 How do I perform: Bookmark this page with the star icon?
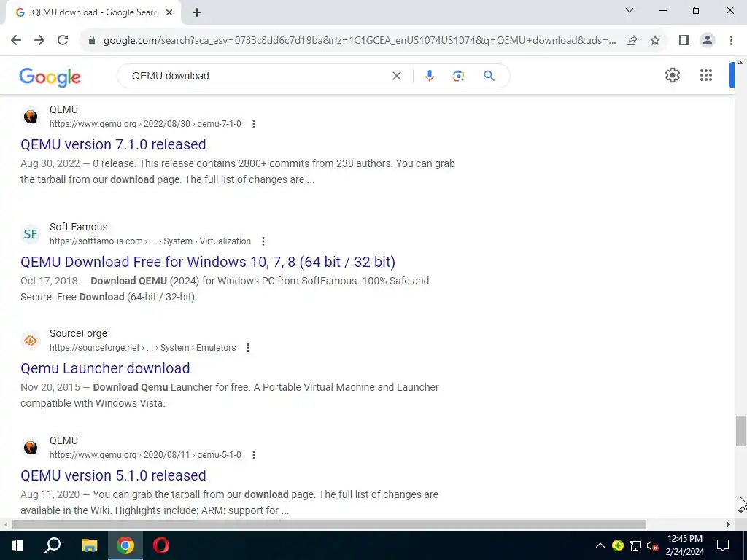(655, 41)
